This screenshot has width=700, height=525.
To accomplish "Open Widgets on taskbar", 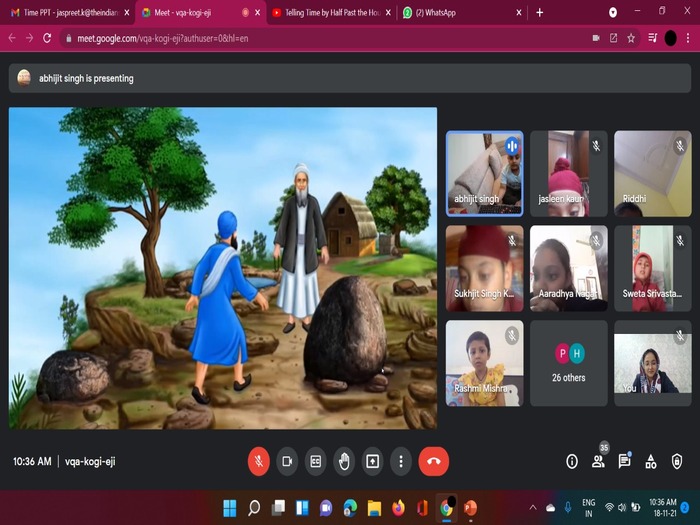I will point(302,508).
